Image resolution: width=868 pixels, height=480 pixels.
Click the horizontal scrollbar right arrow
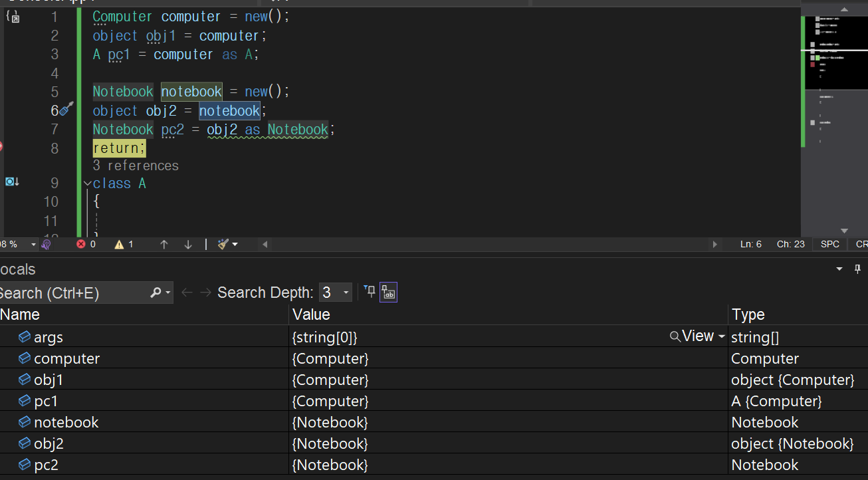pyautogui.click(x=715, y=244)
